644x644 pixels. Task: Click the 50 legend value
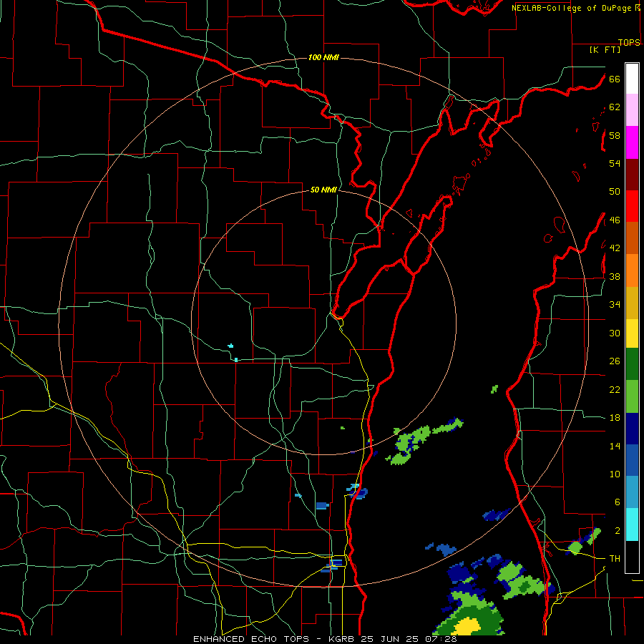(x=615, y=192)
